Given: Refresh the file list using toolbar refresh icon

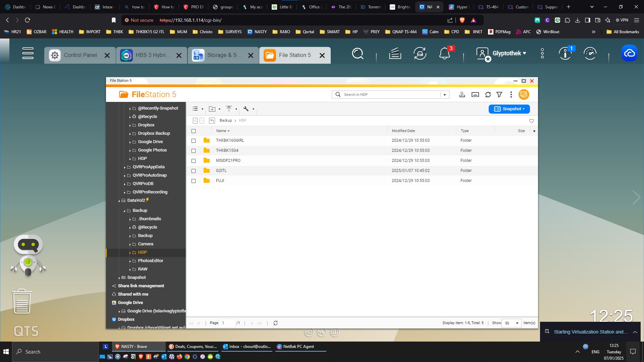Looking at the screenshot, I should [x=488, y=95].
